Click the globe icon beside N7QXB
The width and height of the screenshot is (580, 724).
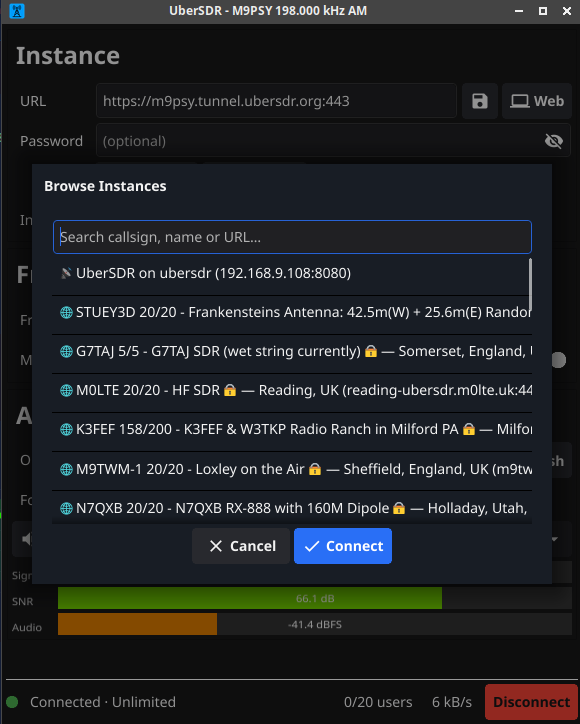coord(66,508)
